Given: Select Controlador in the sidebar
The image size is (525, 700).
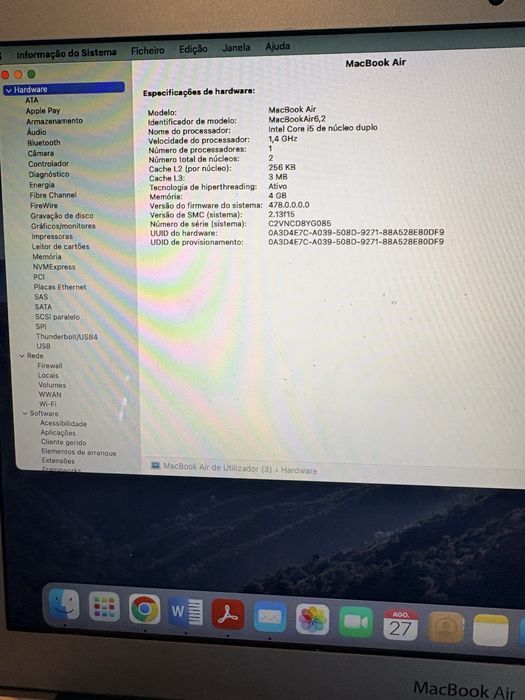Looking at the screenshot, I should pos(49,164).
